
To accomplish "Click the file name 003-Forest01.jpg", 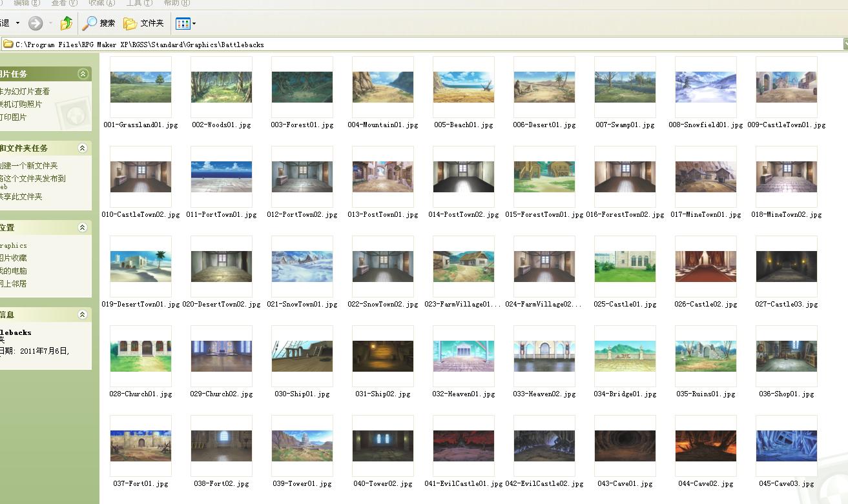I will [302, 125].
